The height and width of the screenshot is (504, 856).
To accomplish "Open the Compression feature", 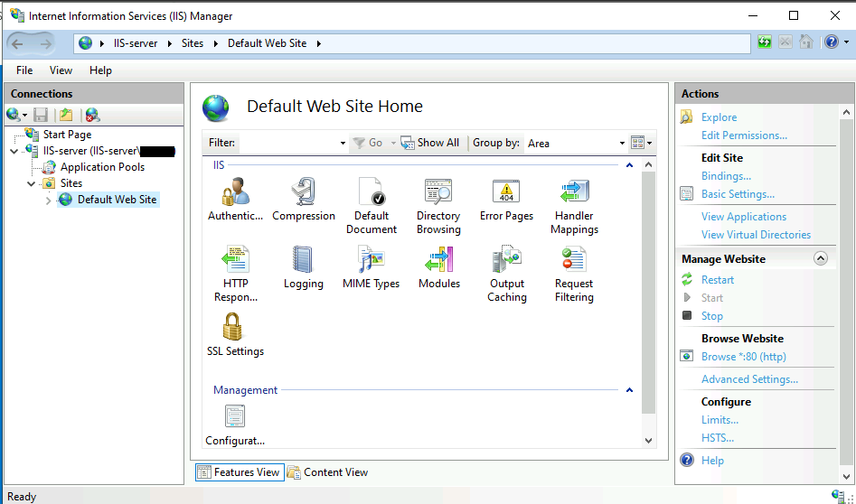I will [304, 192].
